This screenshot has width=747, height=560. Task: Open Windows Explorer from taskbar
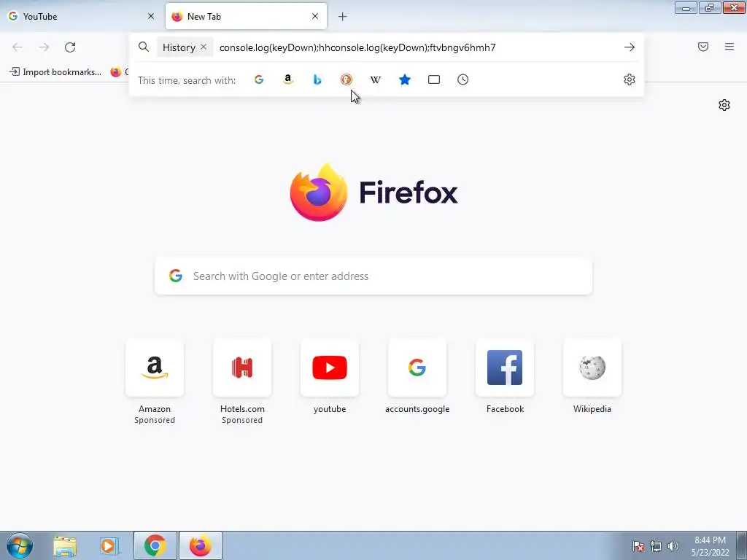(65, 545)
